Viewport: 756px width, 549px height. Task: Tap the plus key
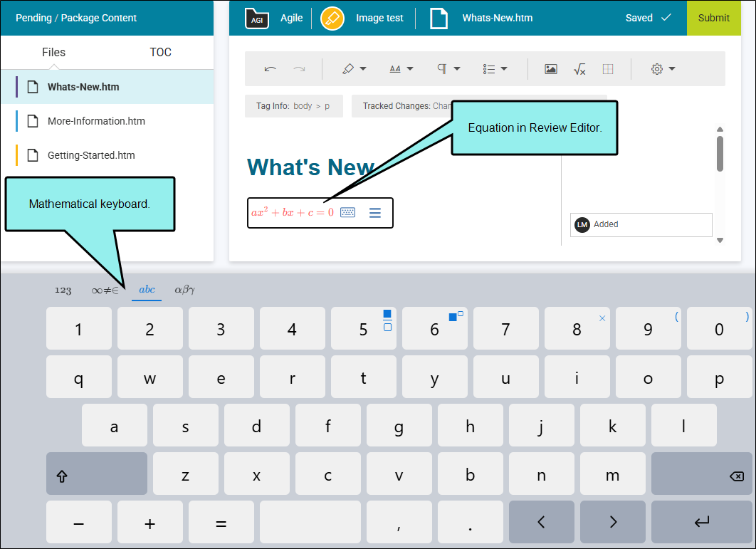click(150, 522)
